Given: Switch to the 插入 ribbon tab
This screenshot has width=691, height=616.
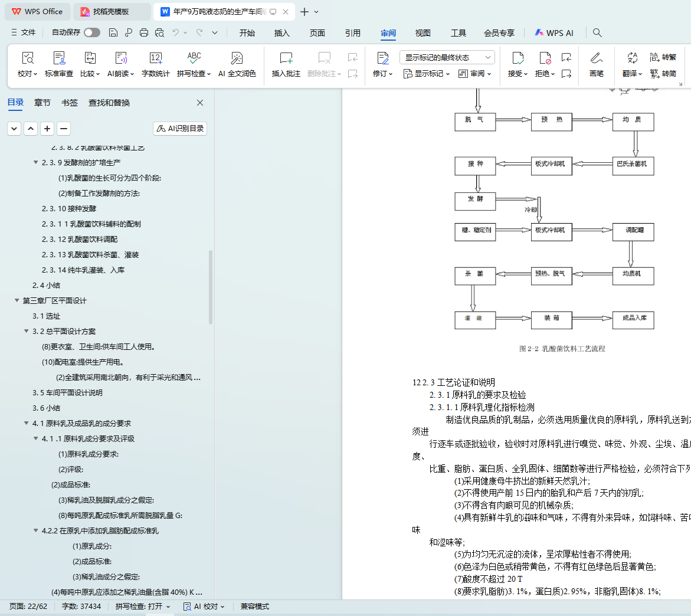Looking at the screenshot, I should tap(281, 32).
